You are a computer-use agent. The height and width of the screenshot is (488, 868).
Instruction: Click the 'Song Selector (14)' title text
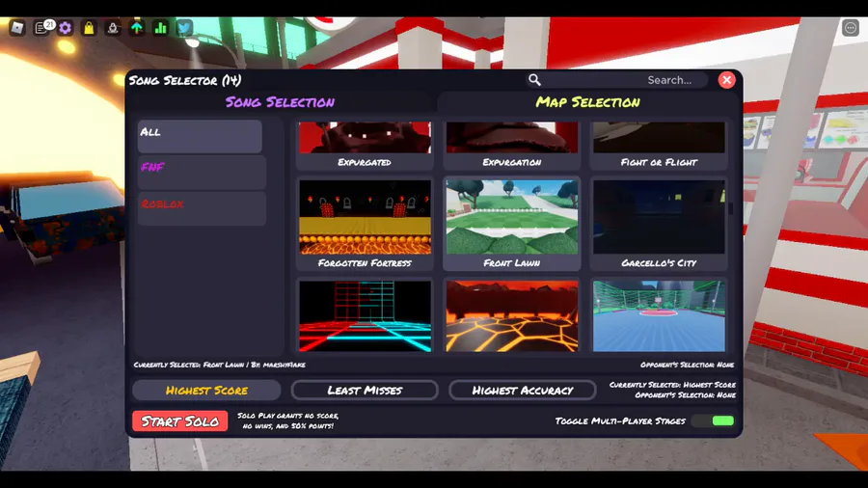pyautogui.click(x=185, y=80)
